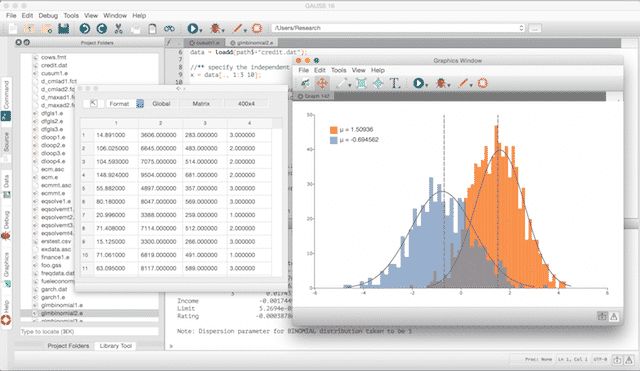Select the garch.dat file in Project Folders
Image resolution: width=640 pixels, height=371 pixels.
tap(54, 289)
